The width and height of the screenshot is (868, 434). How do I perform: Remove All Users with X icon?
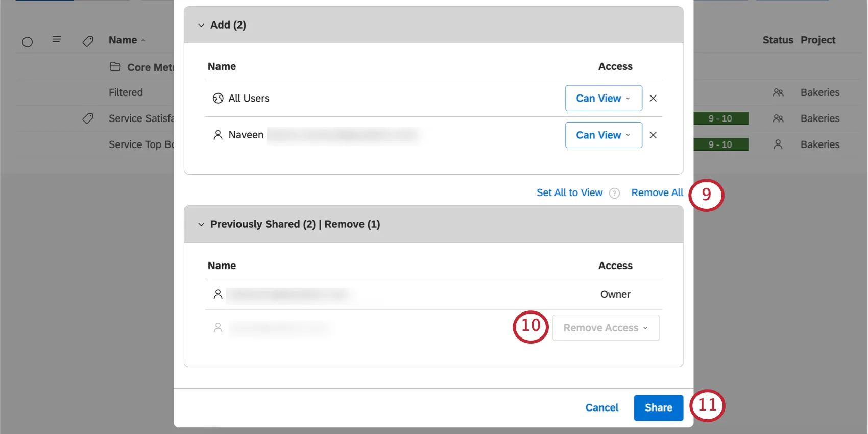coord(653,98)
